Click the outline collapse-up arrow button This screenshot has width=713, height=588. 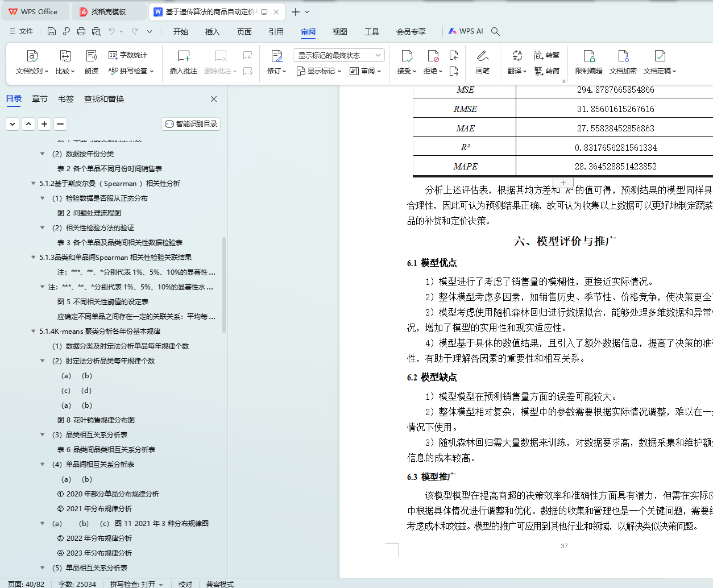coord(28,124)
